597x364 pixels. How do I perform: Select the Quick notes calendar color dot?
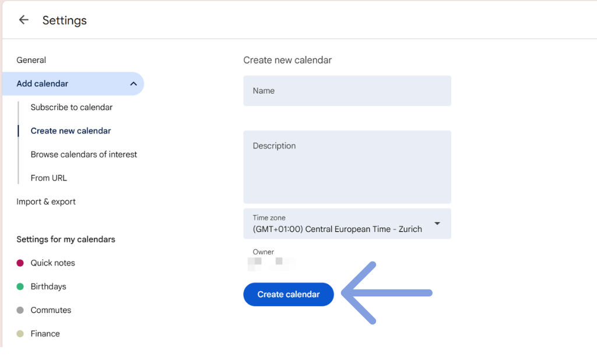[x=21, y=263]
